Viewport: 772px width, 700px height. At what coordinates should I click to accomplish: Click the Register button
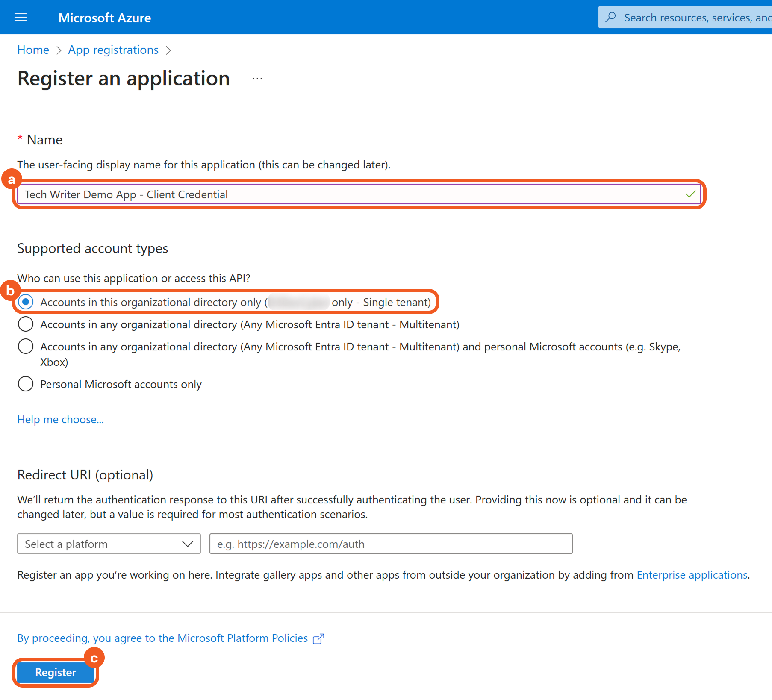click(x=56, y=672)
